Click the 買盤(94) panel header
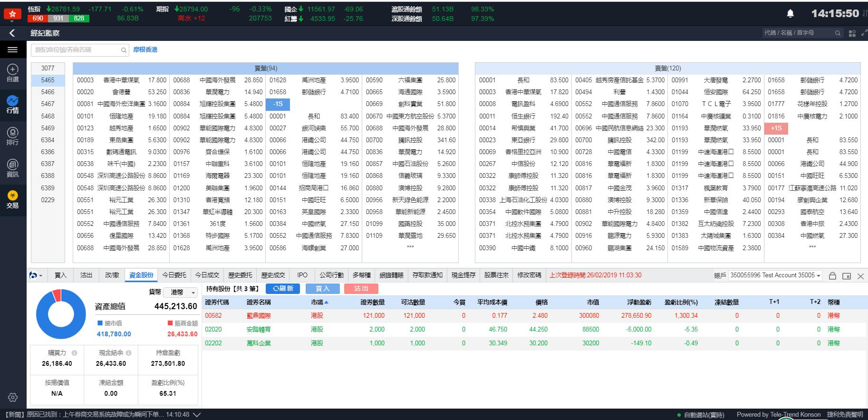This screenshot has width=868, height=420. click(266, 68)
